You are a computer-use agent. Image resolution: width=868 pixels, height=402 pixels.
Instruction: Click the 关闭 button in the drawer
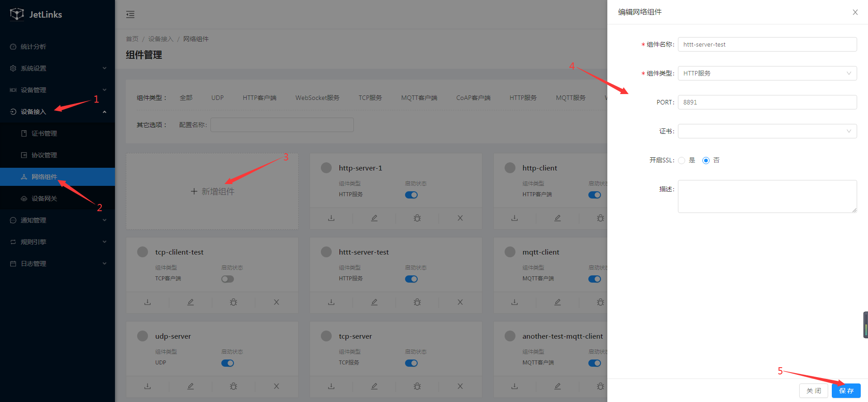point(813,391)
